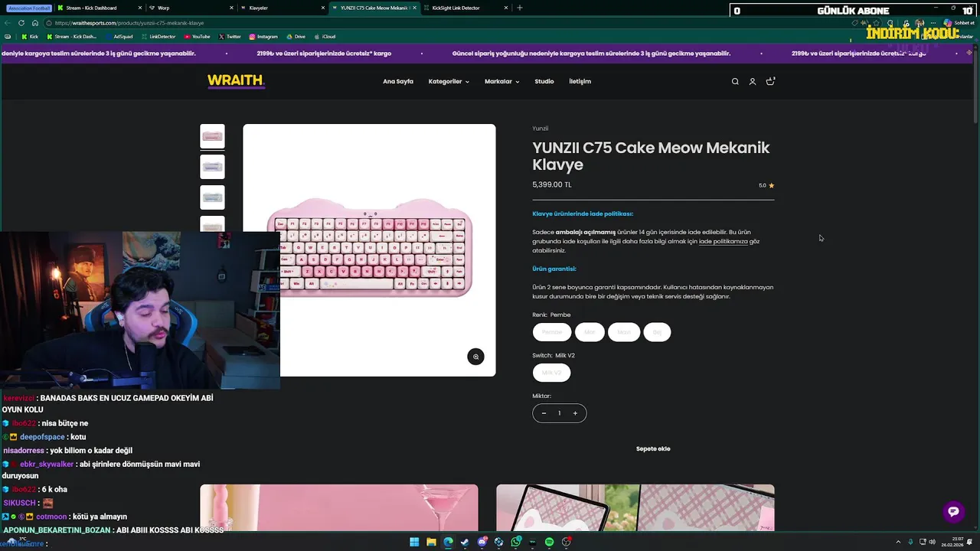This screenshot has width=980, height=551.
Task: Click the WRAITH logo
Action: pos(236,81)
